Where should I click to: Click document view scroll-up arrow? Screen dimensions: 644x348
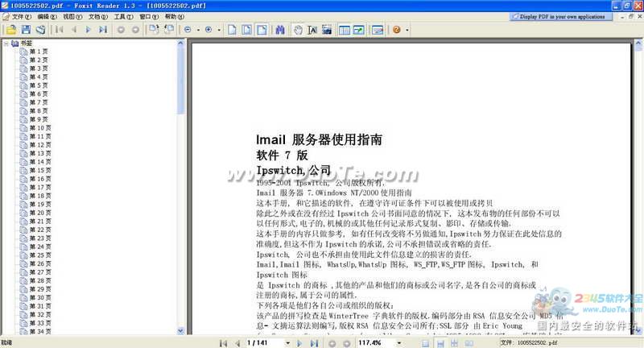tap(638, 43)
